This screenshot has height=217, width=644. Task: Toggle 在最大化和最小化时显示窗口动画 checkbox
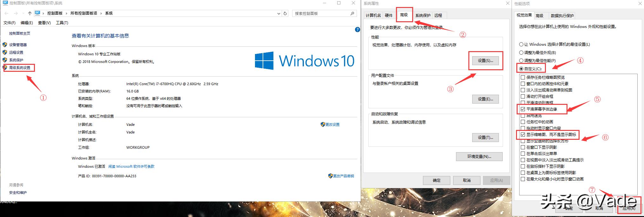523,179
